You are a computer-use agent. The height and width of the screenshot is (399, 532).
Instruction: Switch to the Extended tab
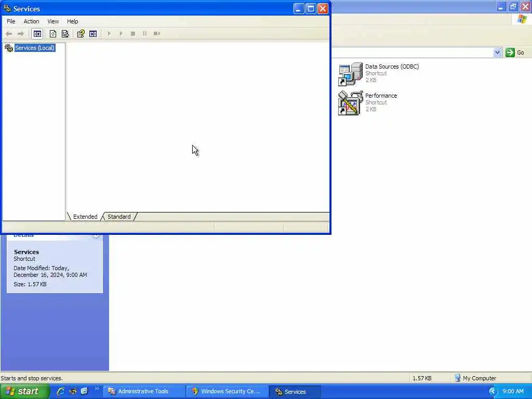point(85,217)
